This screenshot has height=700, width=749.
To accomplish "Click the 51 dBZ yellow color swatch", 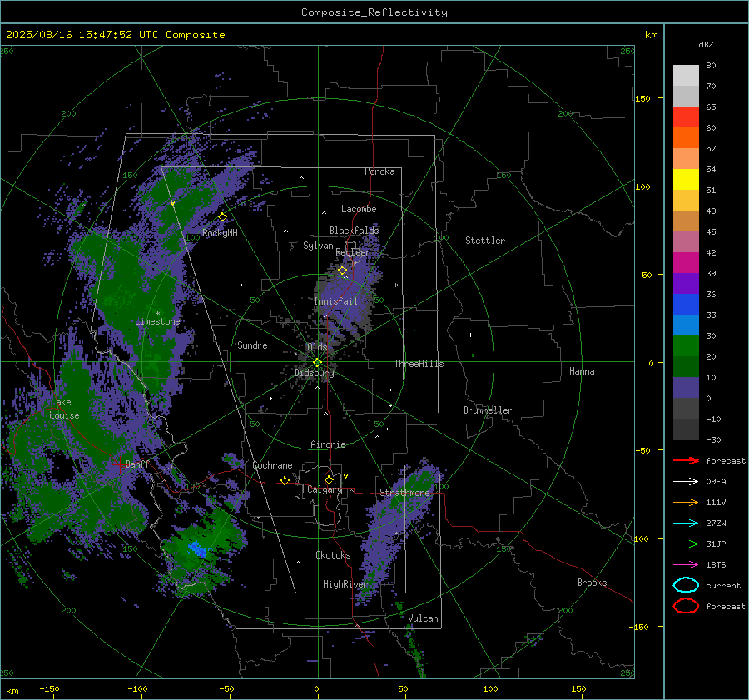I will point(686,180).
